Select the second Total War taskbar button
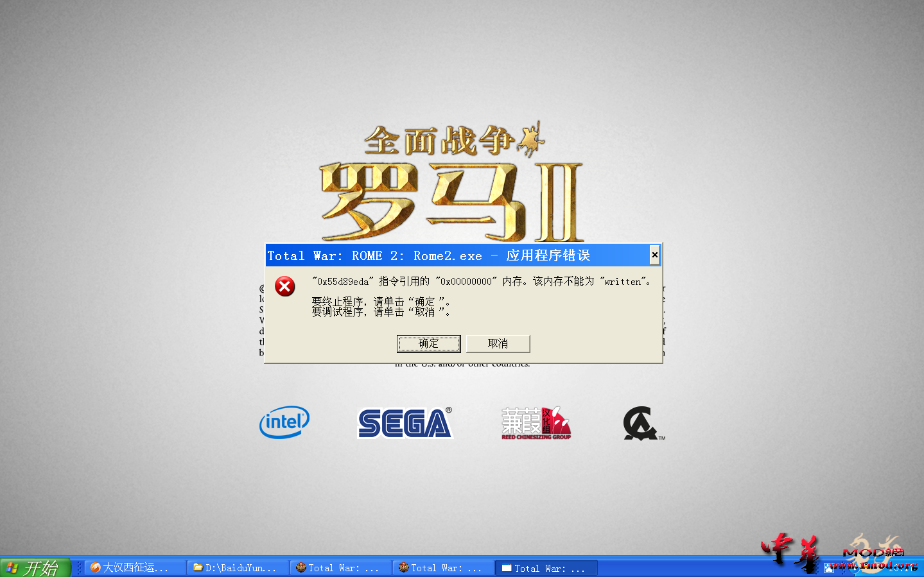Screen dimensions: 924x577 (444, 568)
